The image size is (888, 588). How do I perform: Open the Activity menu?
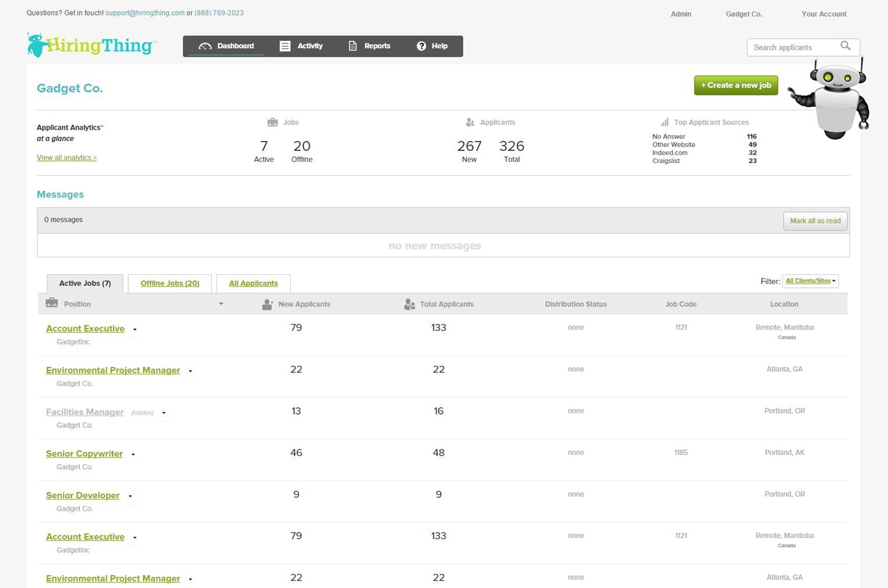301,46
